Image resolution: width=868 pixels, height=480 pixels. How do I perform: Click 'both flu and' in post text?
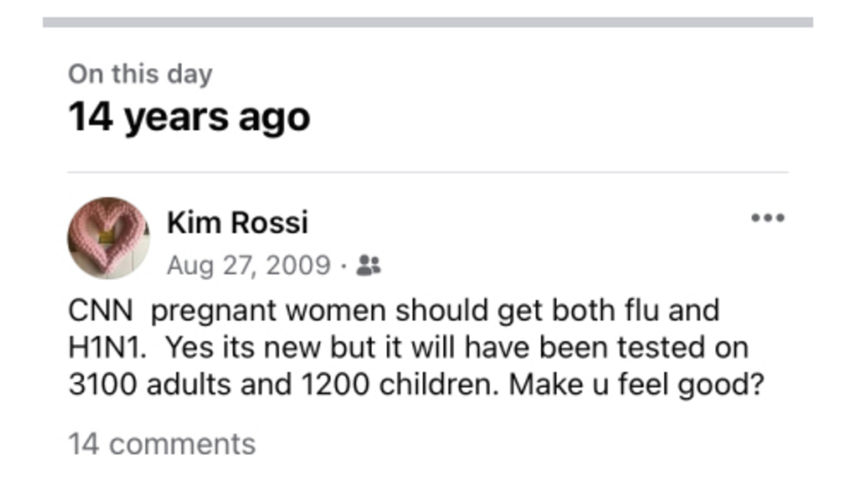pos(636,310)
